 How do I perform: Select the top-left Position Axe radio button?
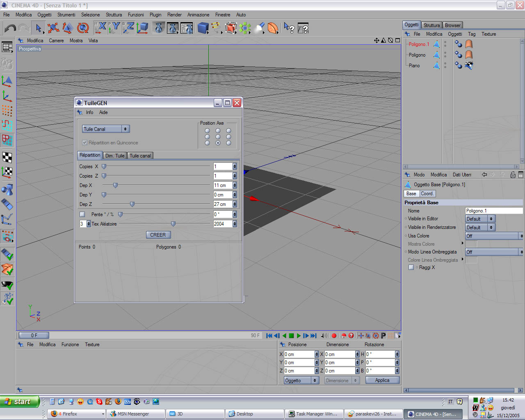[x=207, y=131]
